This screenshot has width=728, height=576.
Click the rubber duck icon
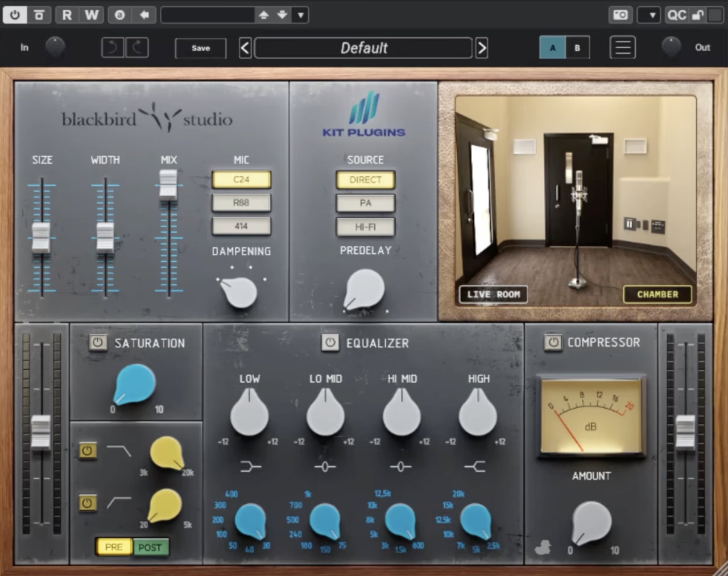[543, 547]
